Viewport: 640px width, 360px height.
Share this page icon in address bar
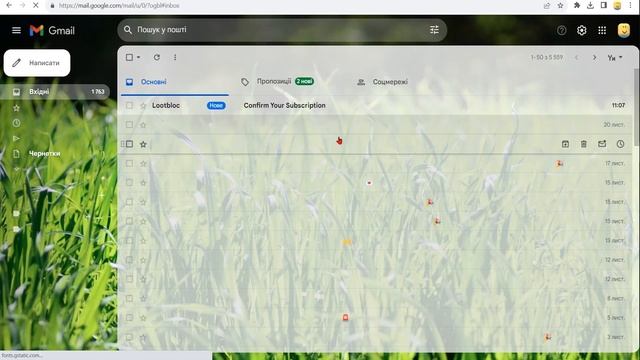547,5
